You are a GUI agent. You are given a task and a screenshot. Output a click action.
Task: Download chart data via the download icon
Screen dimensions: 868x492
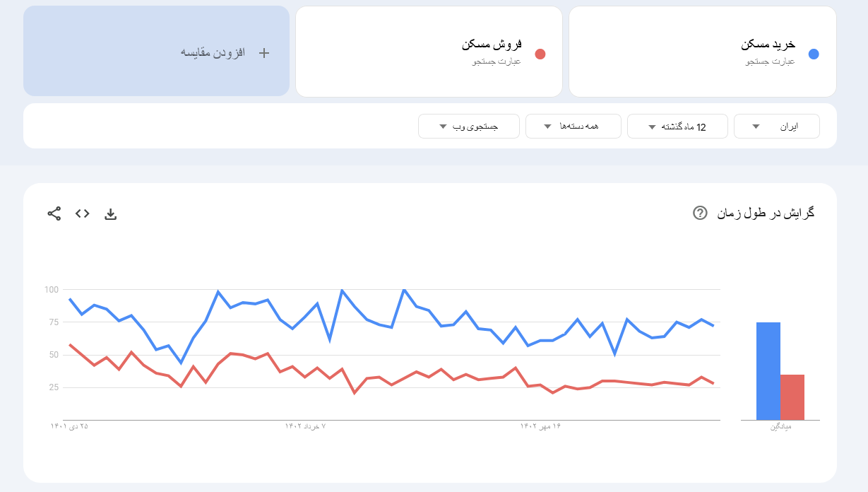click(111, 213)
